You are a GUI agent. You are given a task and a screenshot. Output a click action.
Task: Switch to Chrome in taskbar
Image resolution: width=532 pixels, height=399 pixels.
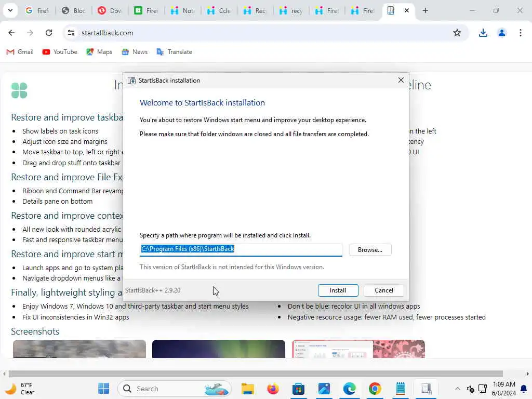click(375, 389)
